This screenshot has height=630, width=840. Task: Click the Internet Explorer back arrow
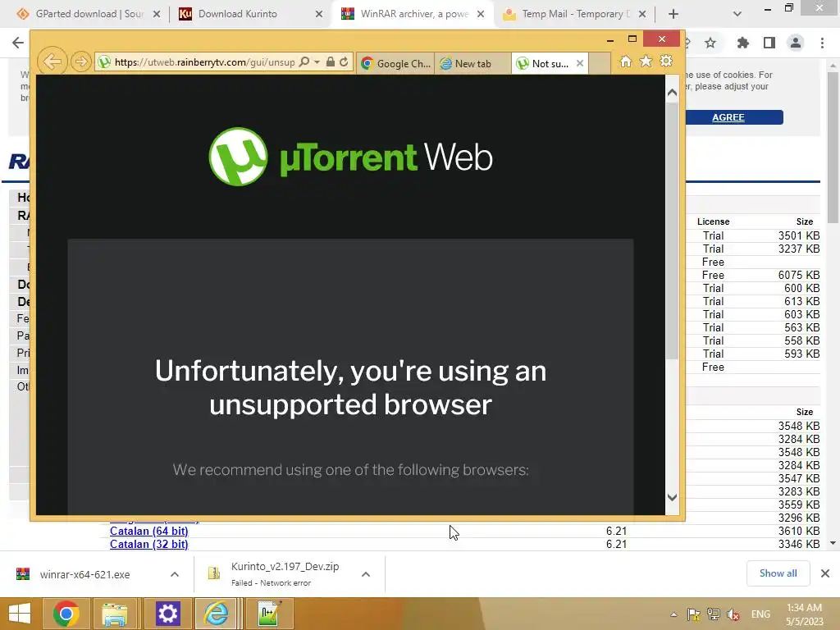coord(52,62)
